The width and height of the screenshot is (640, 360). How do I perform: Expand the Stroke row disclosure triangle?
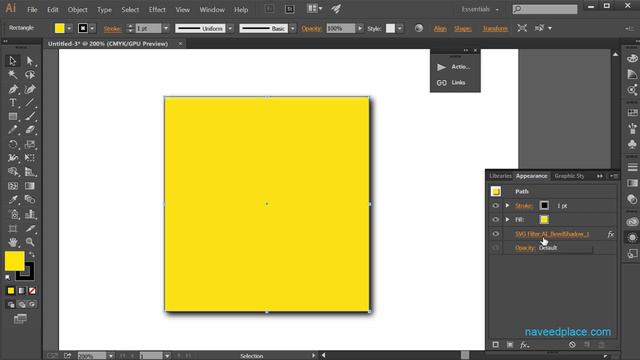[507, 206]
